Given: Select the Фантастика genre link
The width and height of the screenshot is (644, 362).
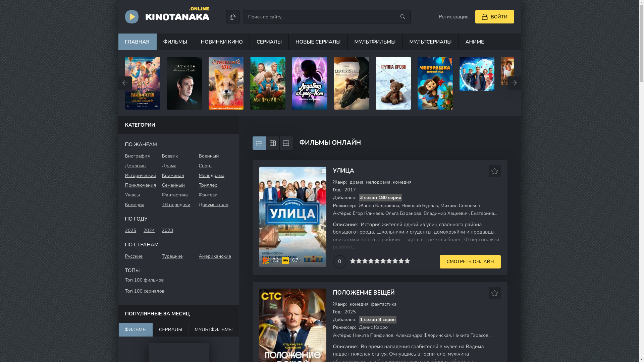Looking at the screenshot, I should (x=174, y=195).
